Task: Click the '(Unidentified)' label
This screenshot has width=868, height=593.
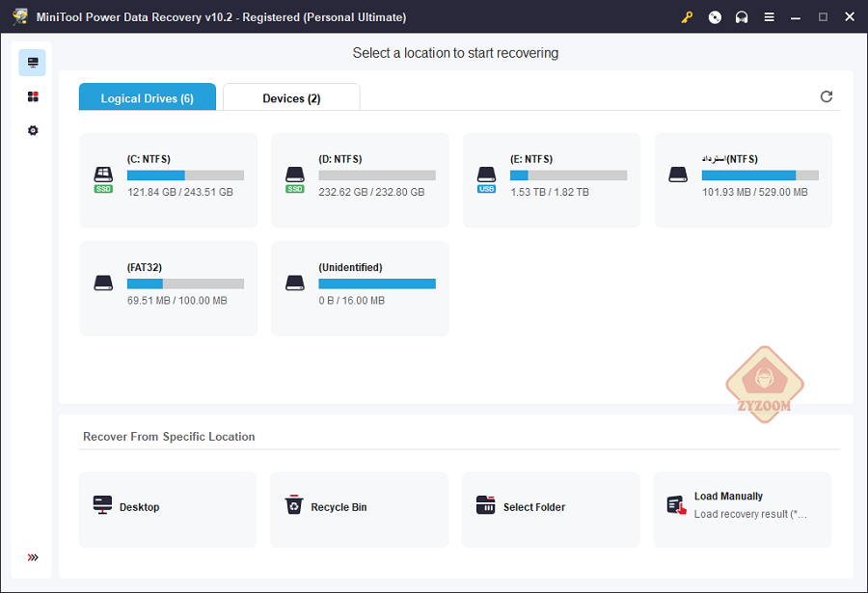Action: (x=350, y=267)
